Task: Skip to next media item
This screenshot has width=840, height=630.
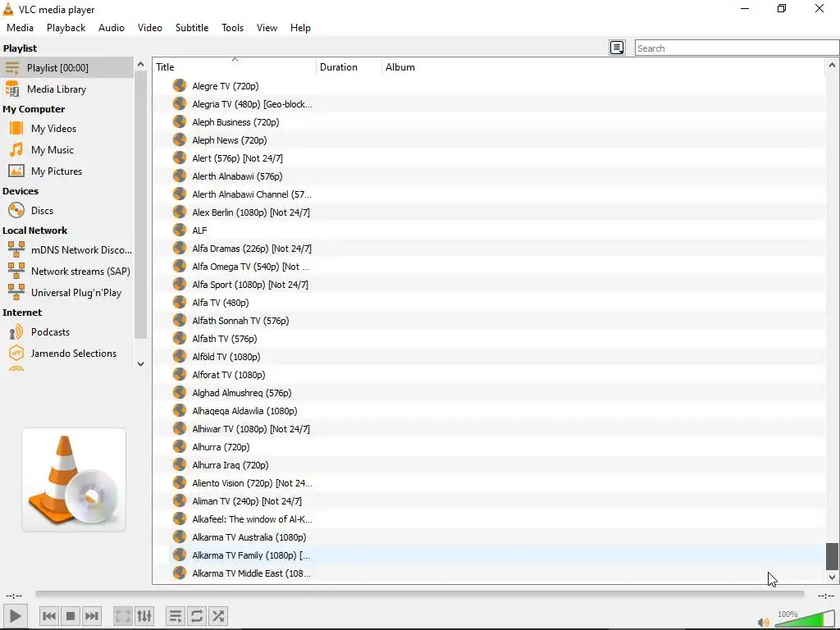Action: pyautogui.click(x=92, y=616)
